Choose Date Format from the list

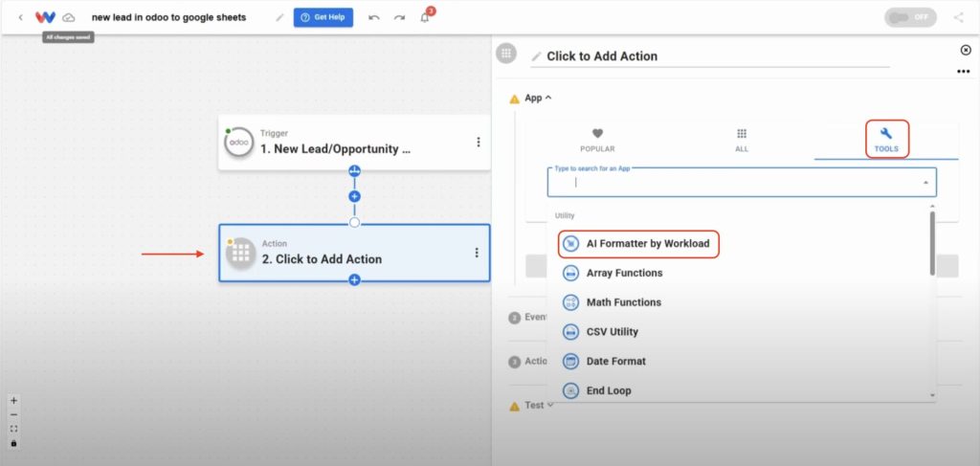point(739,361)
